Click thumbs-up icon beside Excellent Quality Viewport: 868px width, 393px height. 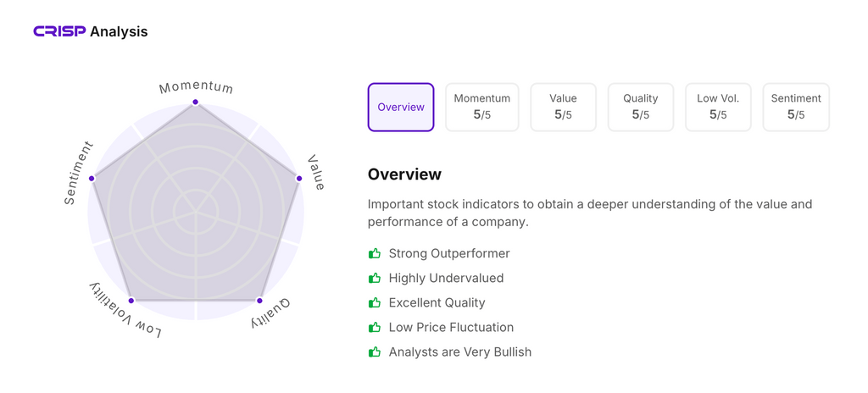click(x=375, y=302)
